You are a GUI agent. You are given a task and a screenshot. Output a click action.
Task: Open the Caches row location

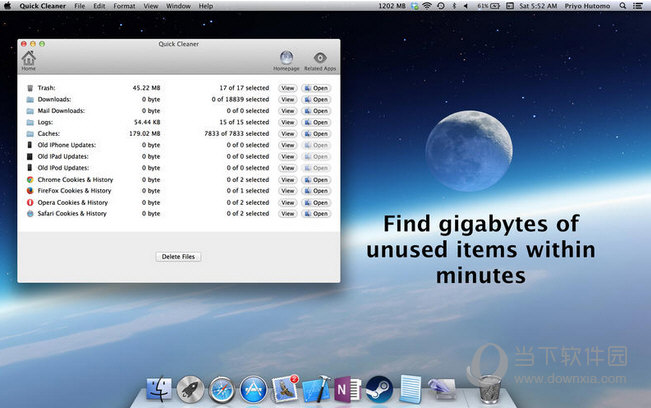(316, 134)
